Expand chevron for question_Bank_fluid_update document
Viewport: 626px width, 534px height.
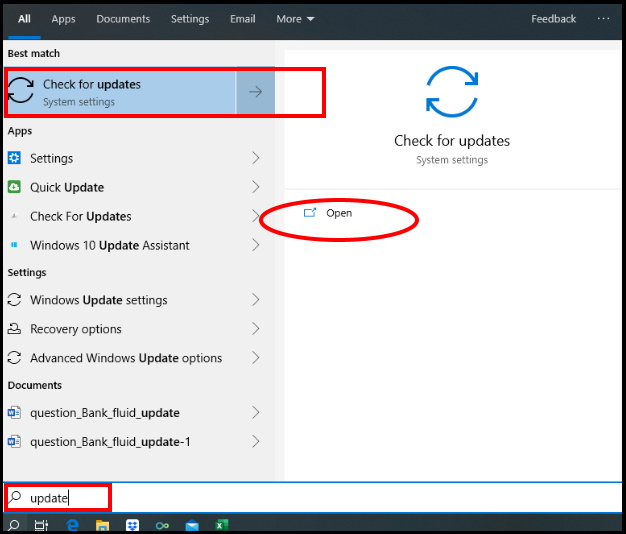256,412
